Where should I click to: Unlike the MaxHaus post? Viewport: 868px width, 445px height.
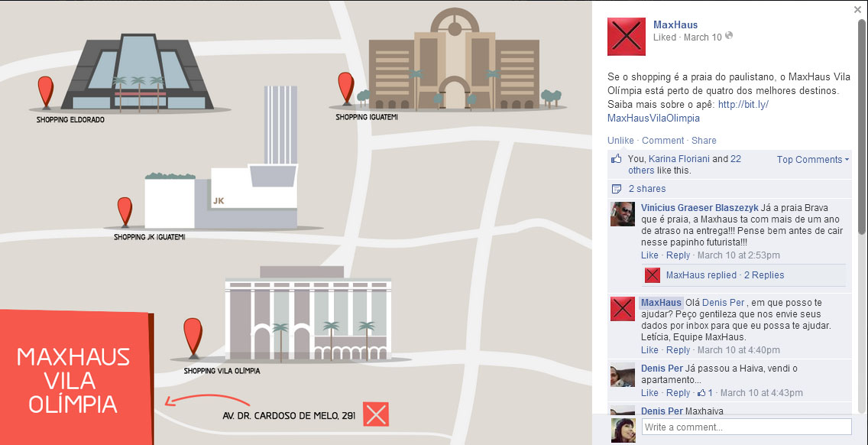pos(620,140)
